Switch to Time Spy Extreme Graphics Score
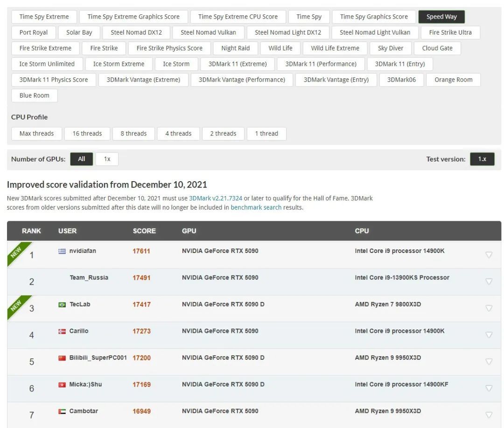This screenshot has height=428, width=504. [133, 17]
